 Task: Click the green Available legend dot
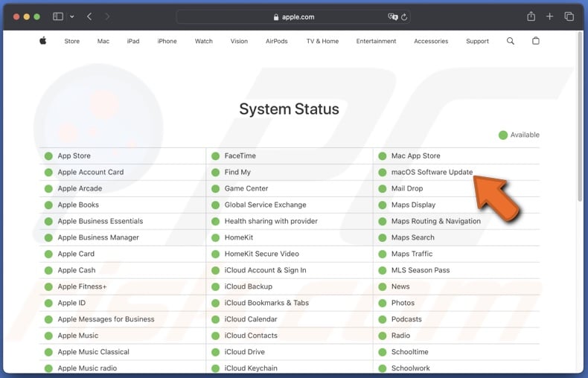(503, 135)
